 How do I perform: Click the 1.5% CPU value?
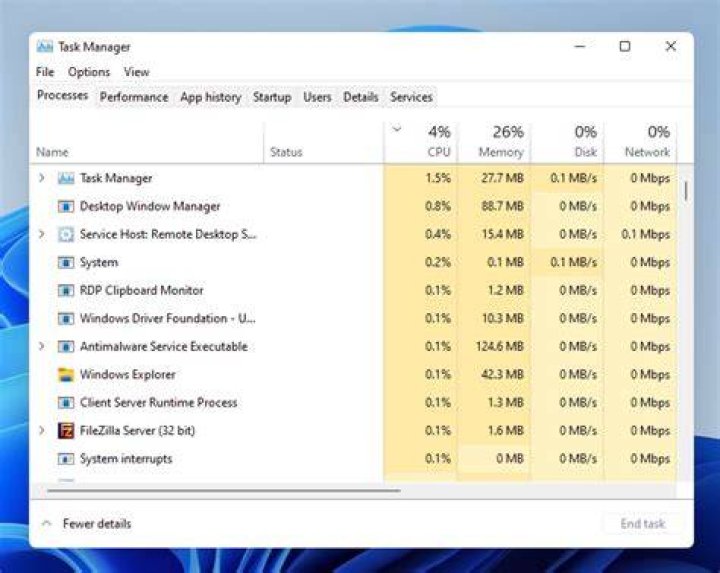[x=438, y=178]
